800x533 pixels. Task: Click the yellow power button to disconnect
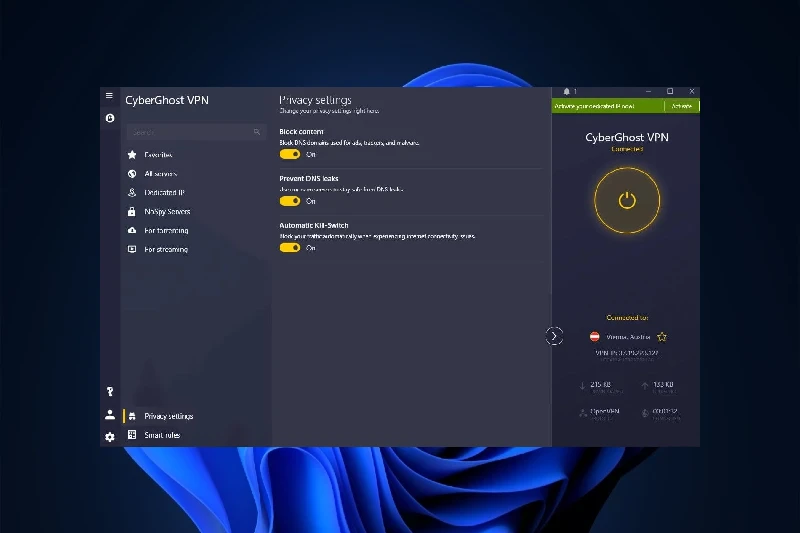click(x=627, y=200)
